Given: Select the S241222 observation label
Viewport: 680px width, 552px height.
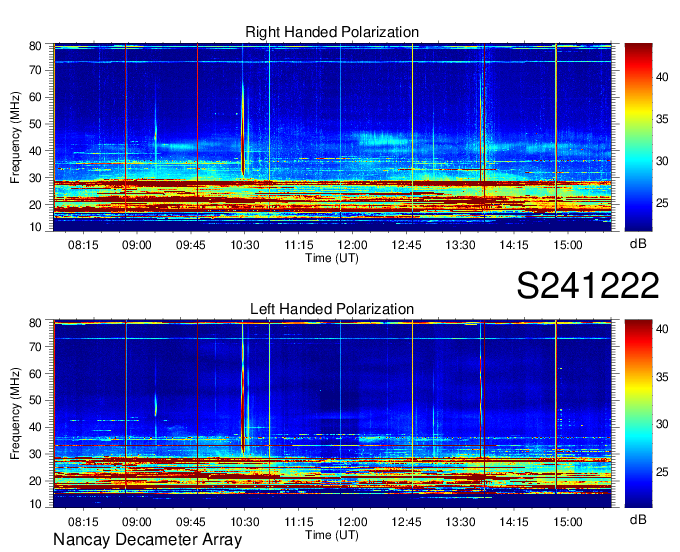Looking at the screenshot, I should [588, 285].
